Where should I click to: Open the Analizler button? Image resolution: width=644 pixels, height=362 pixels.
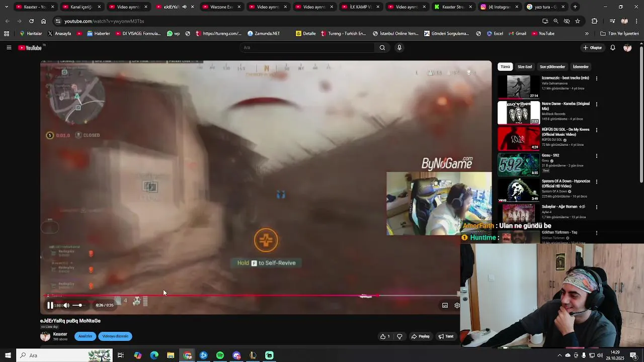[x=85, y=336]
